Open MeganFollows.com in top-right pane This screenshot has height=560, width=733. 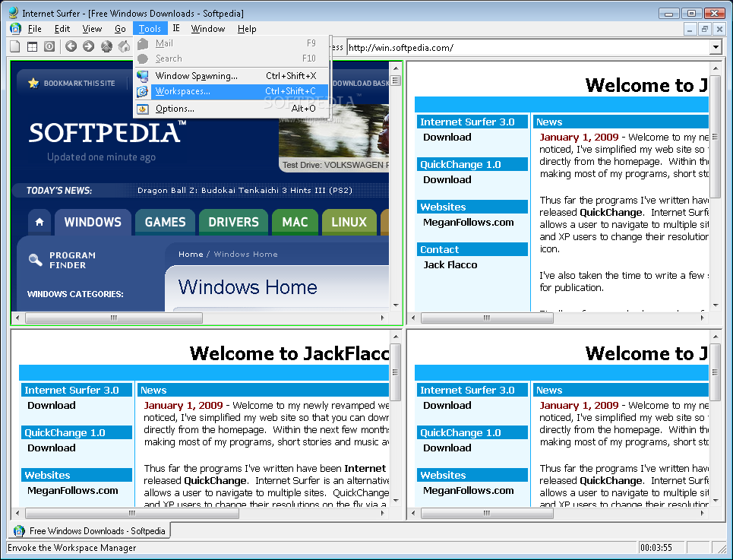[x=469, y=222]
